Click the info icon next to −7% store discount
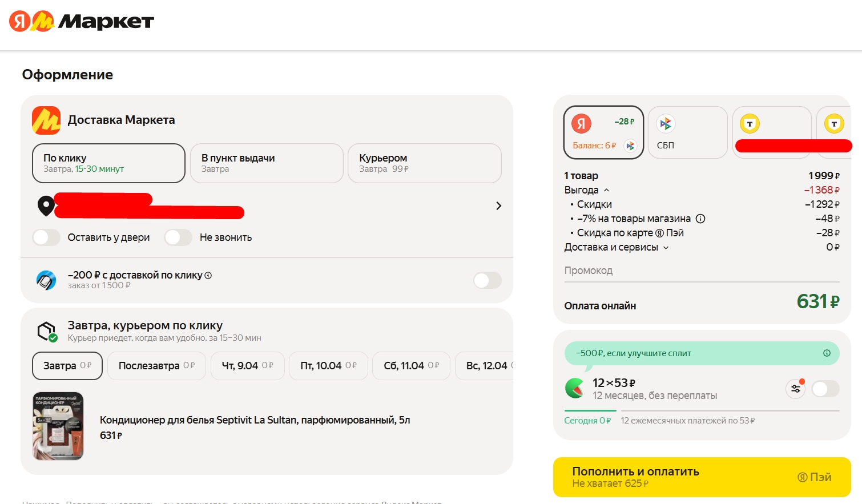This screenshot has height=504, width=862. click(700, 219)
